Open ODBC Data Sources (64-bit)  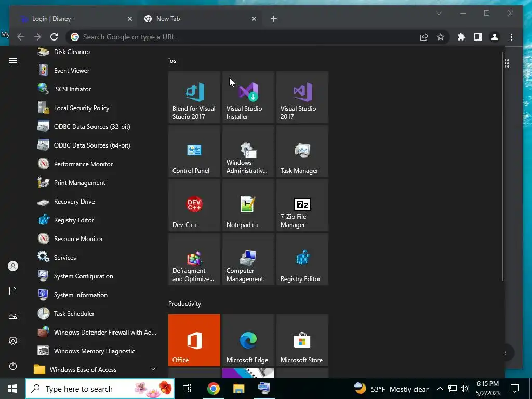(x=95, y=145)
